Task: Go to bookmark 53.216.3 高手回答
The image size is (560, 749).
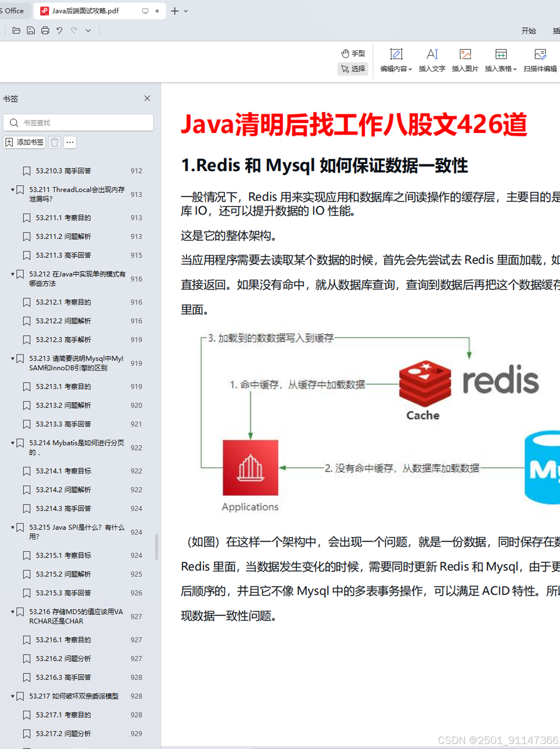Action: pyautogui.click(x=64, y=677)
